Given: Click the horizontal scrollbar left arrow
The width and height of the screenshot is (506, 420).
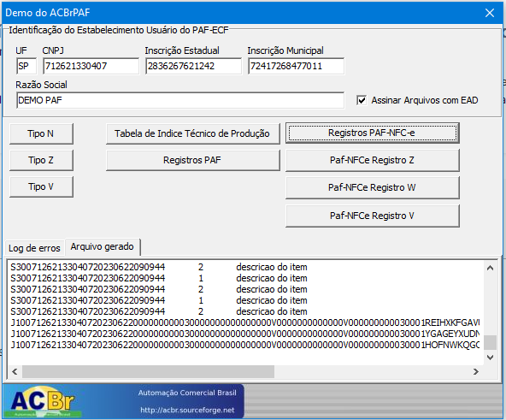Looking at the screenshot, I should point(15,371).
